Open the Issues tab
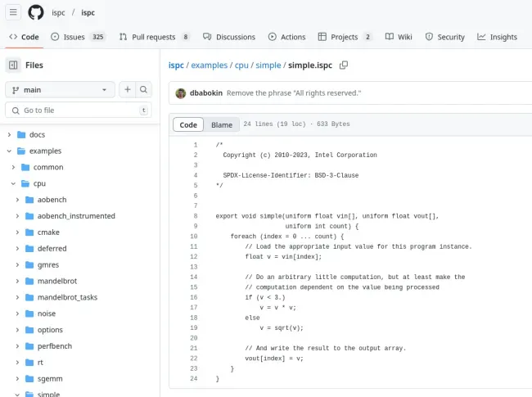The image size is (532, 397). (x=78, y=37)
